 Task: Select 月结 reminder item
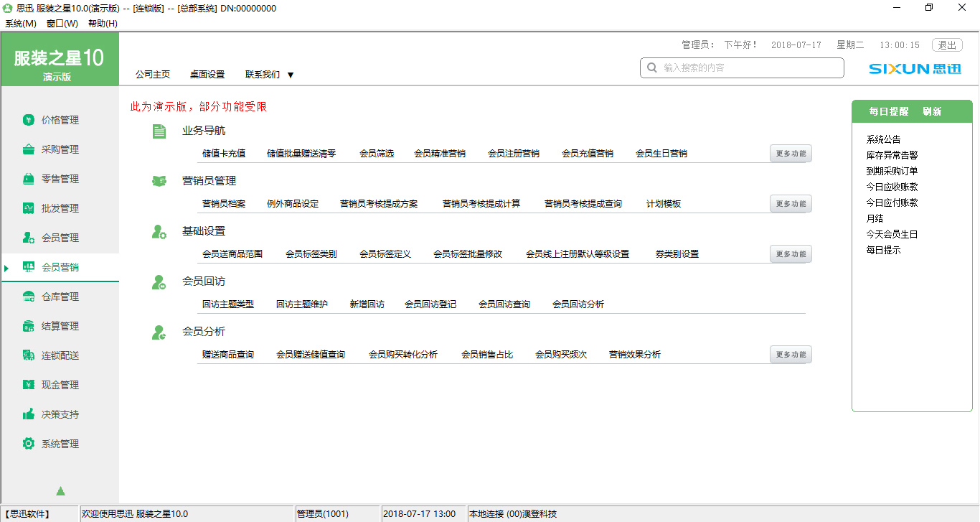pyautogui.click(x=875, y=218)
